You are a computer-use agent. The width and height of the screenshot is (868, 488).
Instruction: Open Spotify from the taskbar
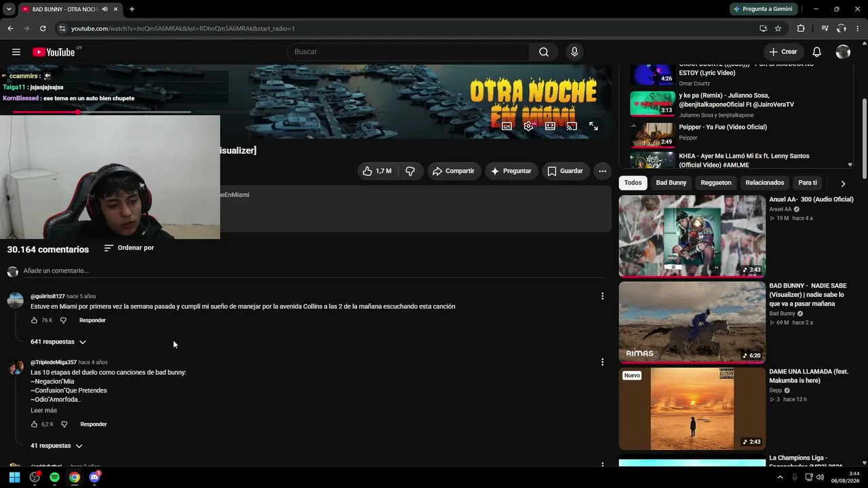coord(54,477)
